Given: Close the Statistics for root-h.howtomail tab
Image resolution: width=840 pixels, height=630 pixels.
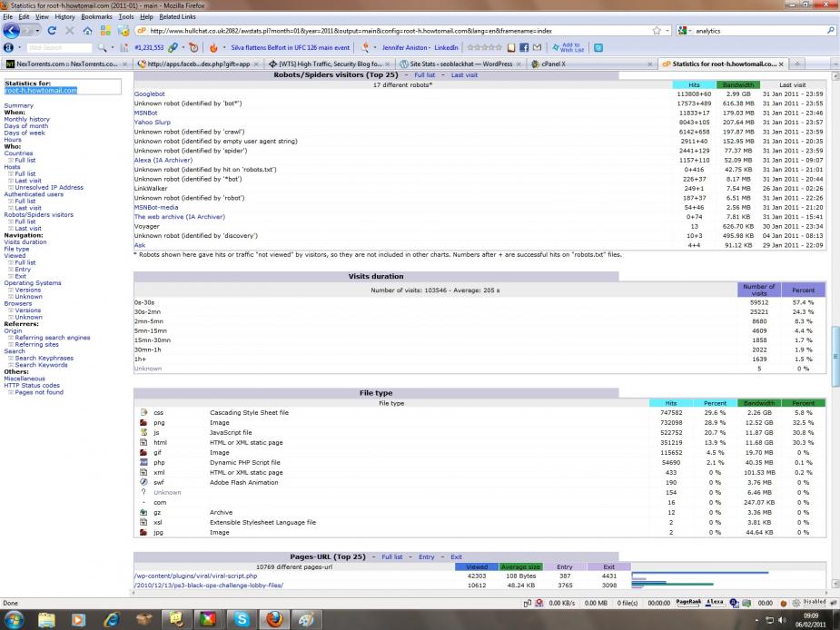Looking at the screenshot, I should tap(781, 64).
